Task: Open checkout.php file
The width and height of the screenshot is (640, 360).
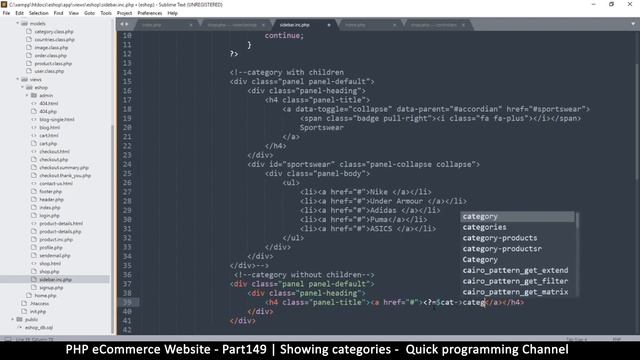Action: [x=53, y=160]
